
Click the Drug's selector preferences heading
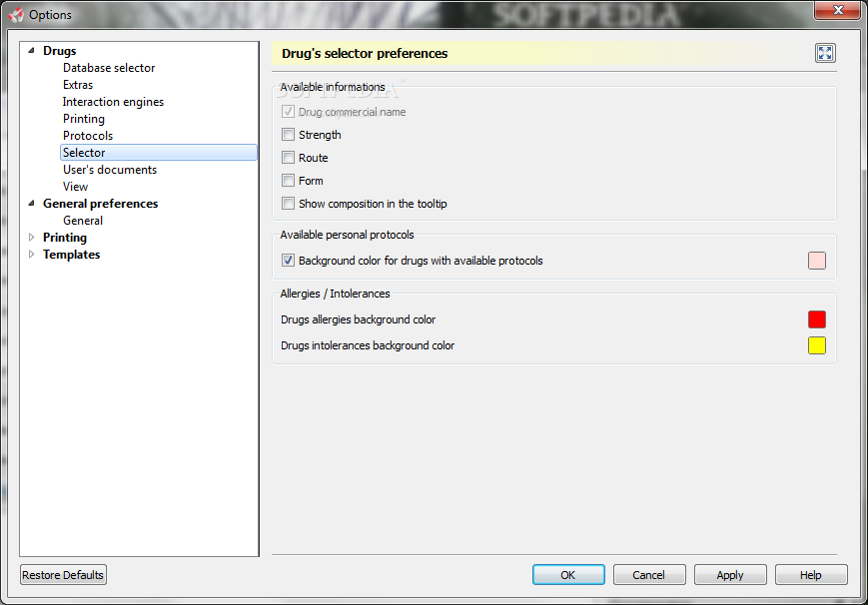(x=365, y=54)
